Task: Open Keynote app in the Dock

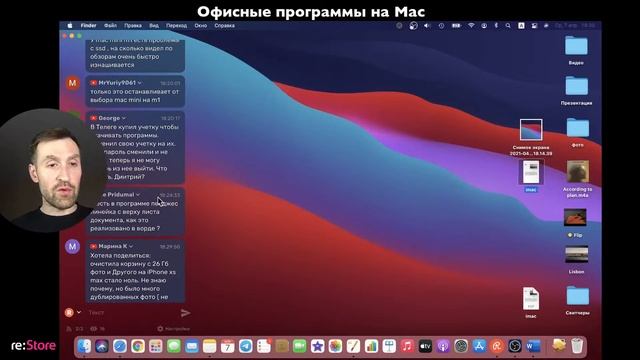Action: pos(389,347)
